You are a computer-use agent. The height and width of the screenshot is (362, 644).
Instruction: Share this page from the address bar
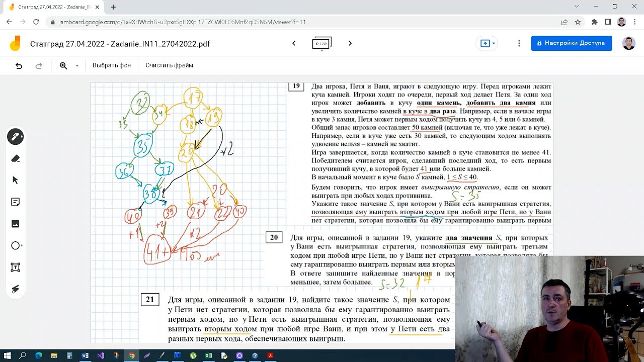(x=565, y=22)
